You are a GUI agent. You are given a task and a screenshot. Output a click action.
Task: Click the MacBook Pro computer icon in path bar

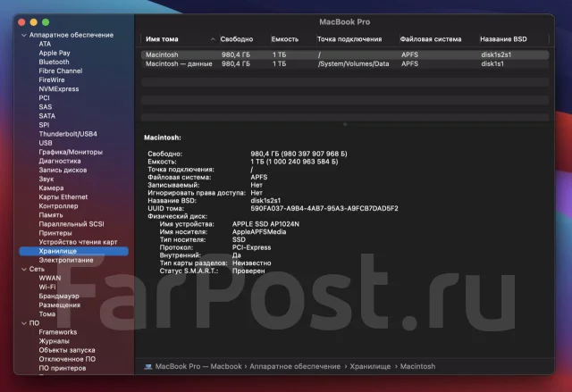point(147,366)
